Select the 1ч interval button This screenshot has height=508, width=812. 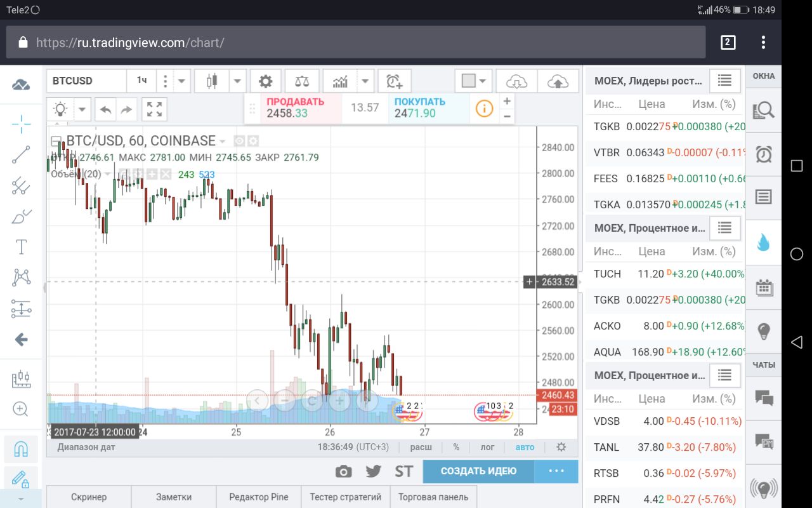pyautogui.click(x=141, y=81)
